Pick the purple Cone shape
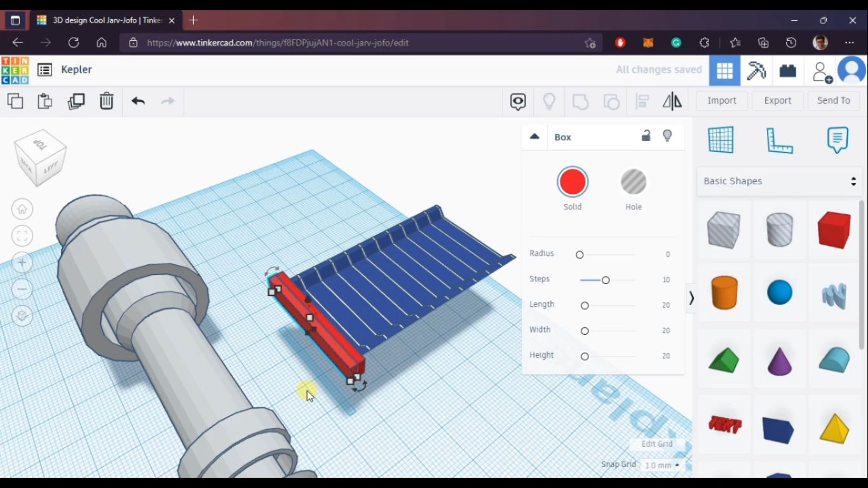Viewport: 868px width, 488px height. [x=780, y=360]
